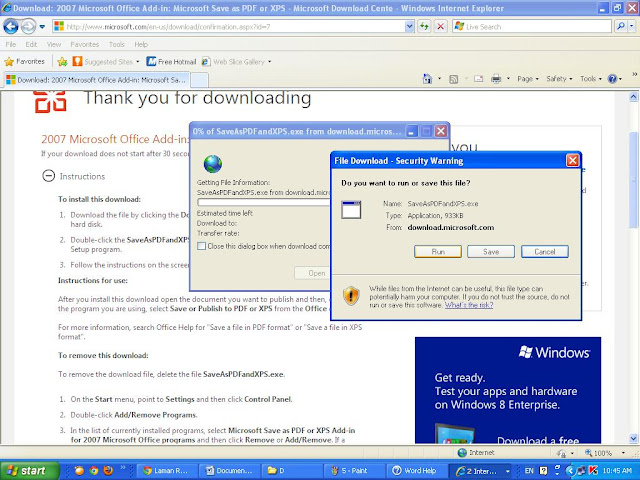640x480 pixels.
Task: Switch to the 5 - Paint taskbar button
Action: (355, 471)
